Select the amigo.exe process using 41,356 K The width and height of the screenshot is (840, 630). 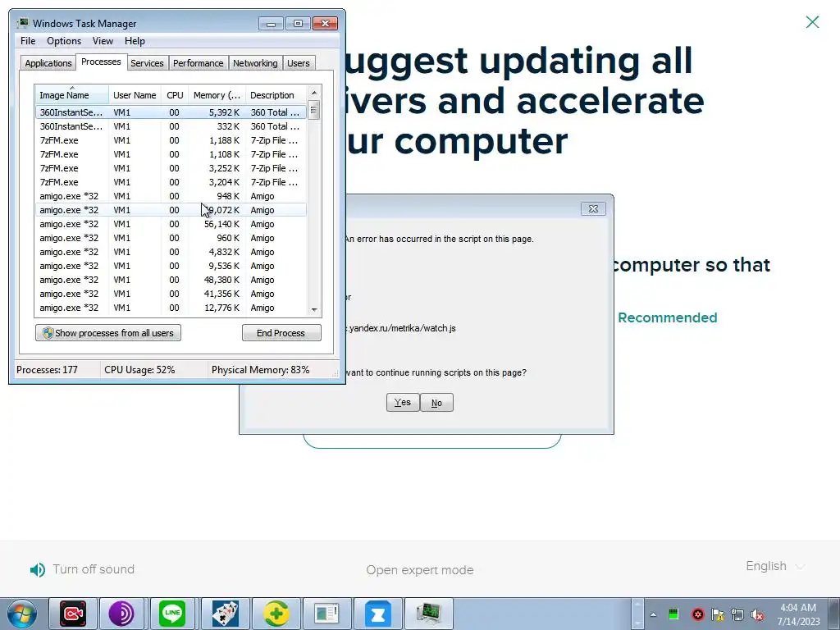171,294
